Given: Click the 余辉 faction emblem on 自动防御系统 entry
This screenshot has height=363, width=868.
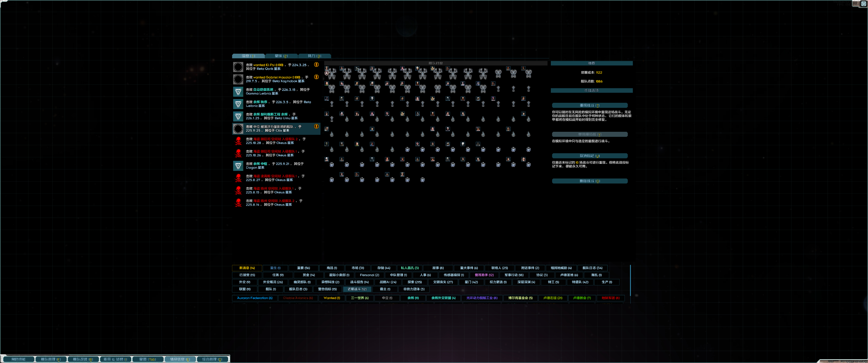Looking at the screenshot, I should tap(238, 91).
